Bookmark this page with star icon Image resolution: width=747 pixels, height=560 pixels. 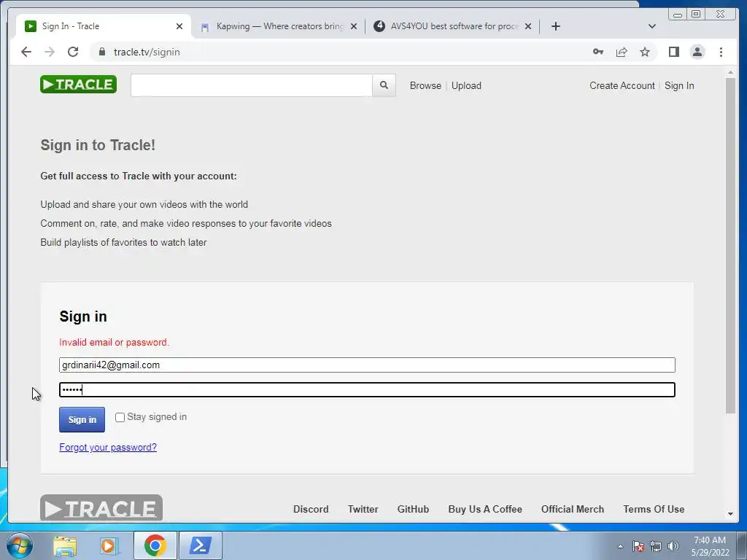point(645,52)
